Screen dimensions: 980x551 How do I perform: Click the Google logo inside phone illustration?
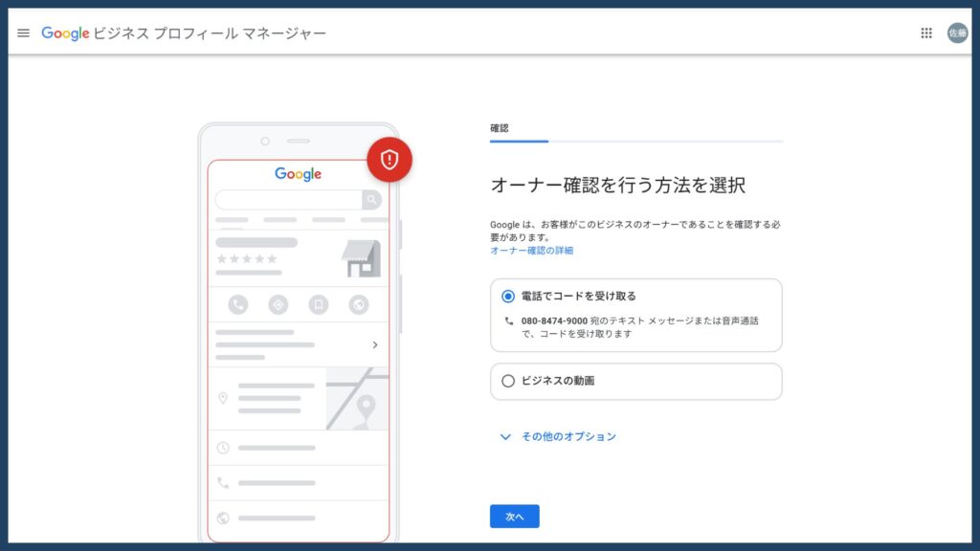tap(299, 174)
